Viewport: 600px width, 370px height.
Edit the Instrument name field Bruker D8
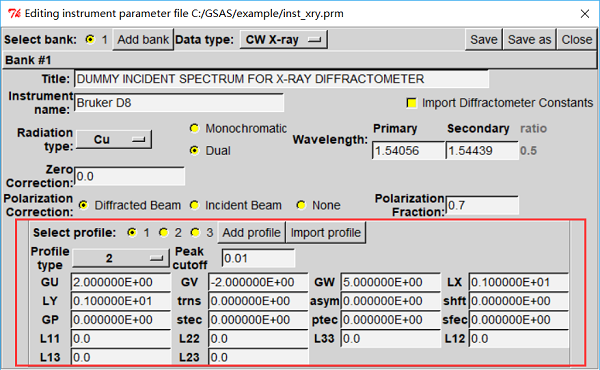(x=179, y=103)
